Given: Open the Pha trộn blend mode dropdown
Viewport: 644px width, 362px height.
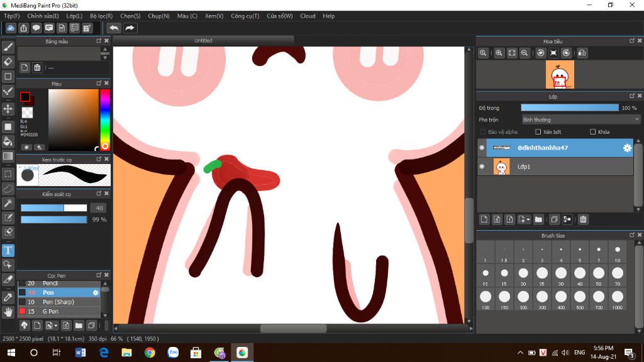Looking at the screenshot, I should tap(580, 120).
